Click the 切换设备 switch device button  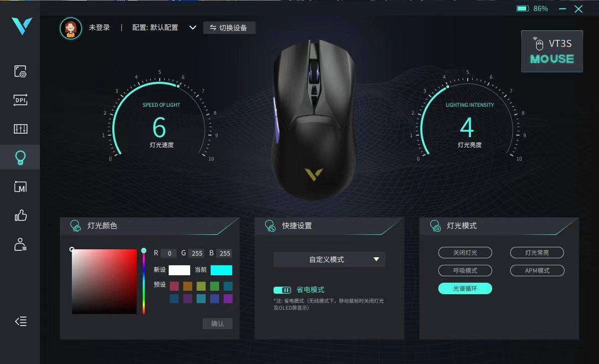[x=229, y=27]
